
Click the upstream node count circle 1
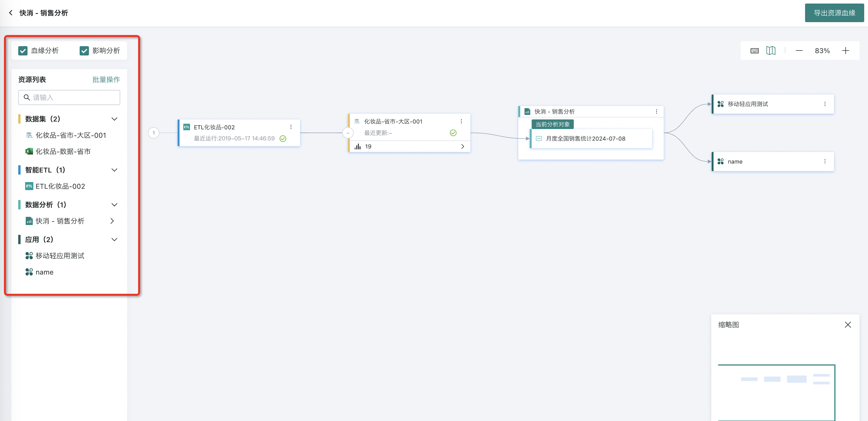click(x=154, y=133)
